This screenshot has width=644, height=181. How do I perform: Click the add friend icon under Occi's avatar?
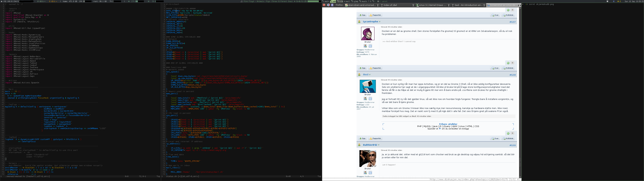pos(365,99)
